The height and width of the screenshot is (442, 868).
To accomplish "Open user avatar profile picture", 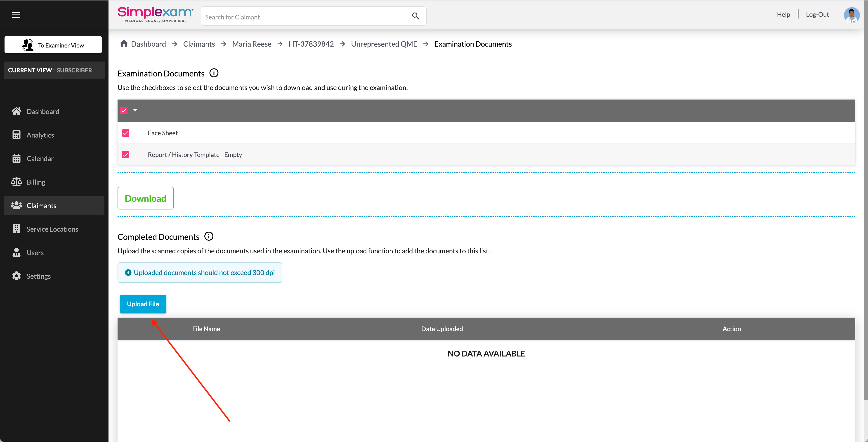I will [851, 15].
